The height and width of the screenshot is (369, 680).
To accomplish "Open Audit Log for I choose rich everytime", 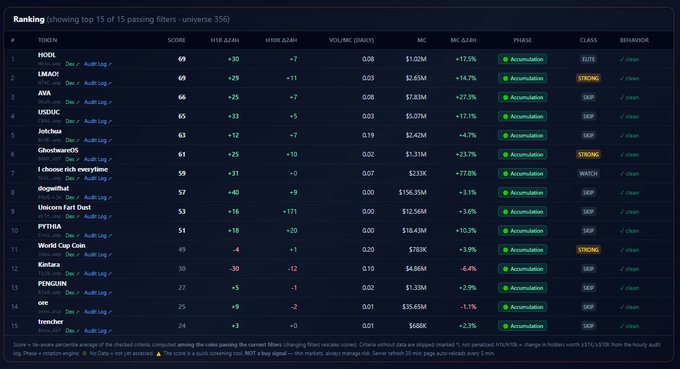I will (x=98, y=179).
